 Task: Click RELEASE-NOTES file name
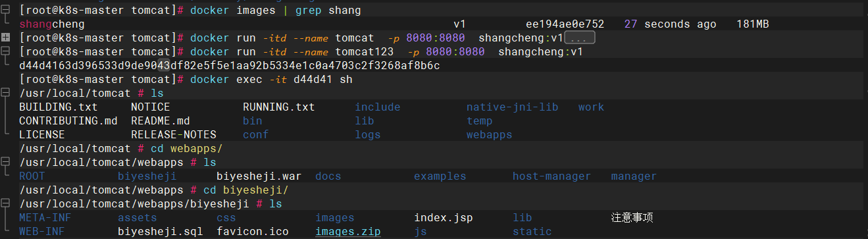point(174,135)
